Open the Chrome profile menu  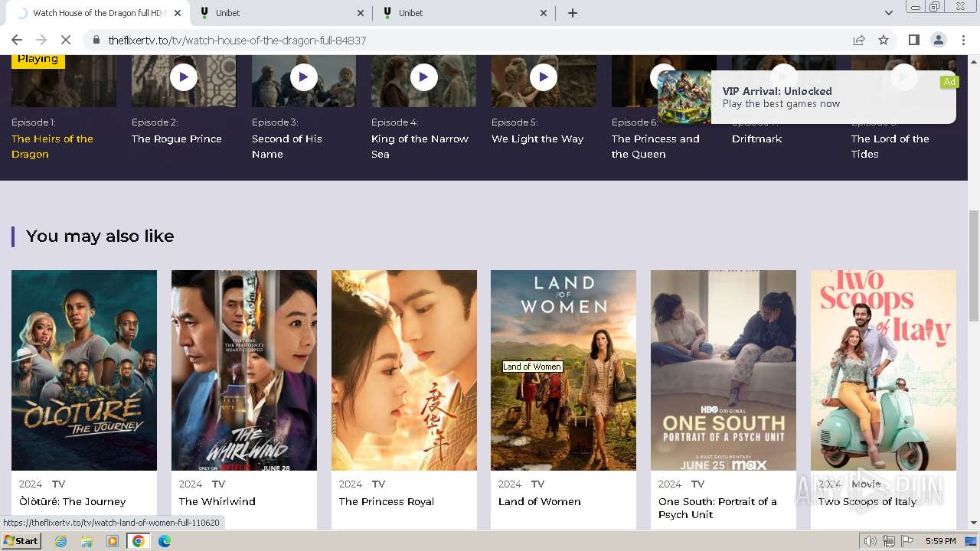(939, 40)
